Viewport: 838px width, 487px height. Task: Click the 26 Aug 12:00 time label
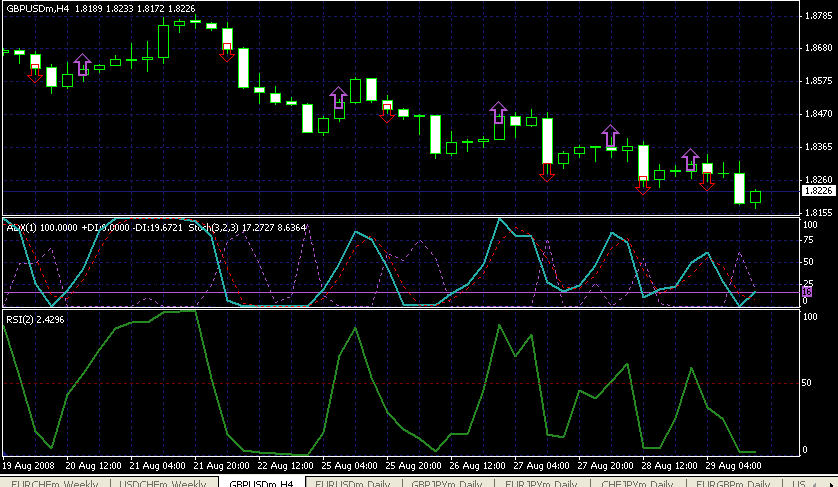(x=478, y=465)
